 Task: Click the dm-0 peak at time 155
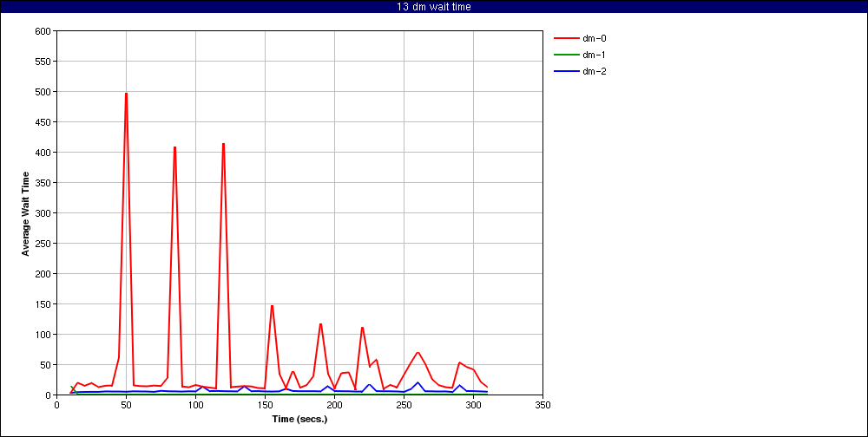272,306
